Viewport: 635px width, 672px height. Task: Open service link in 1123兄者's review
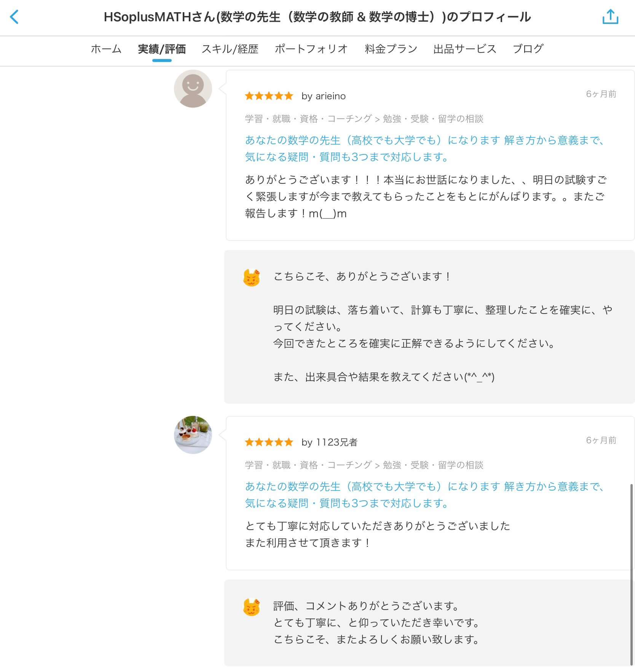coord(424,495)
